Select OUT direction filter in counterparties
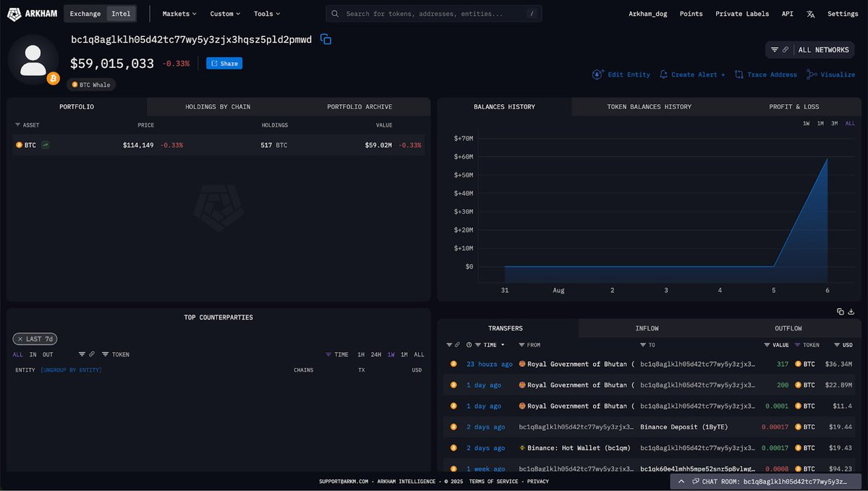 (x=48, y=355)
